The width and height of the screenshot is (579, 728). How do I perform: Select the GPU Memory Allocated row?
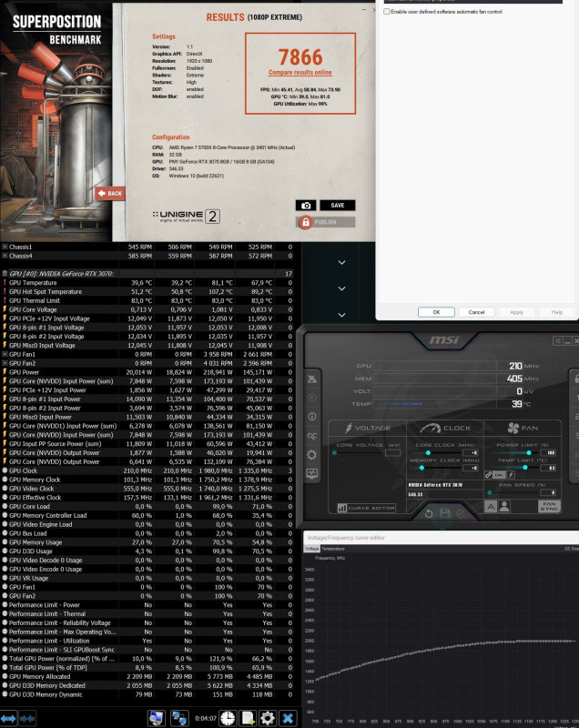coord(148,676)
